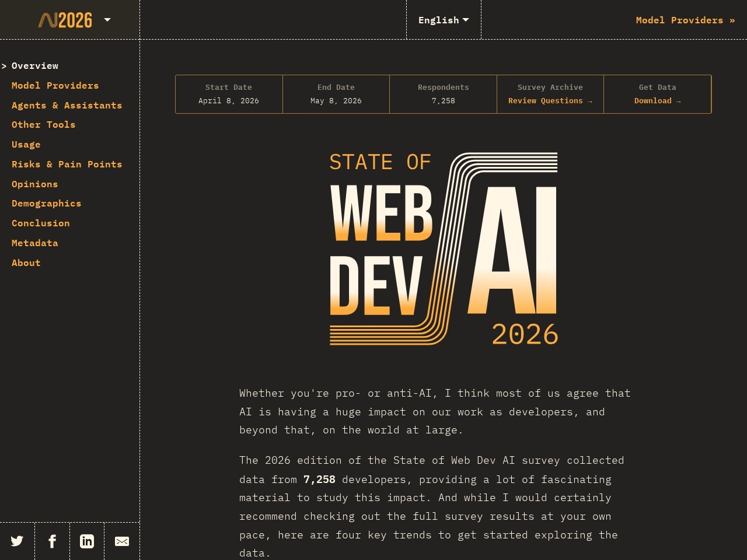
Task: Click the Respondents 7,258 value
Action: [444, 101]
